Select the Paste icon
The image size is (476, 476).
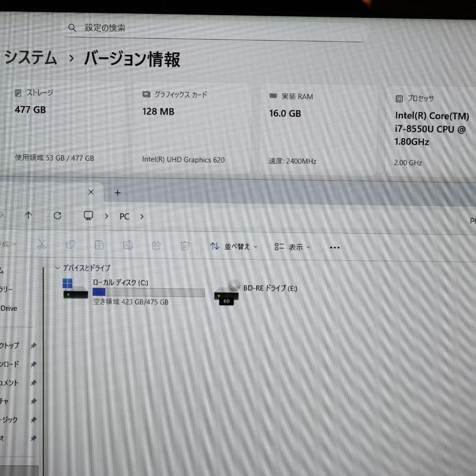[99, 245]
